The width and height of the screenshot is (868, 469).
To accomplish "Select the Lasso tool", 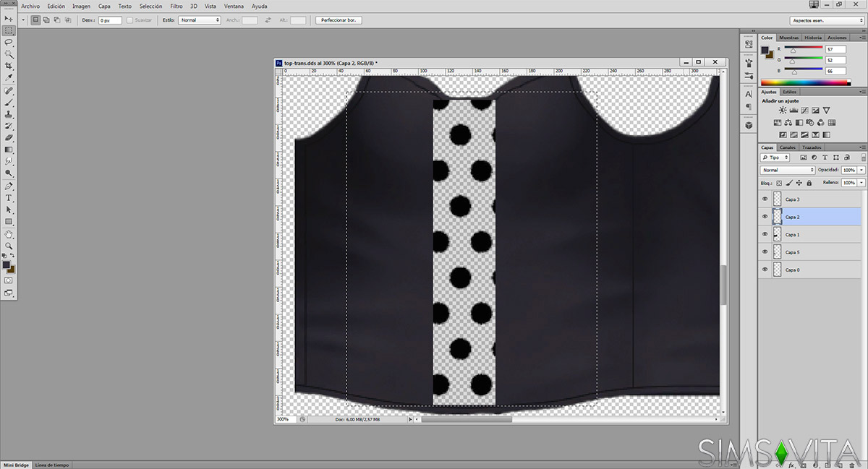I will 9,43.
